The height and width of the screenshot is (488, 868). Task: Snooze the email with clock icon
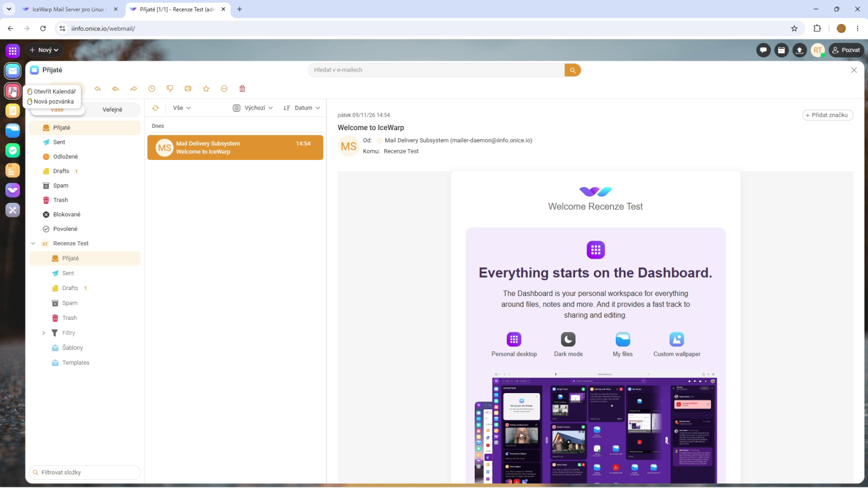tap(152, 89)
